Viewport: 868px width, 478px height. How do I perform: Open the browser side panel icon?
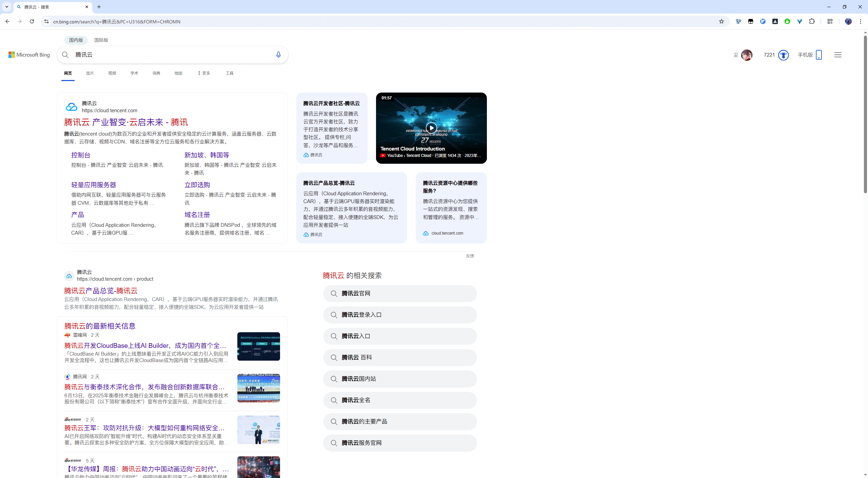830,21
